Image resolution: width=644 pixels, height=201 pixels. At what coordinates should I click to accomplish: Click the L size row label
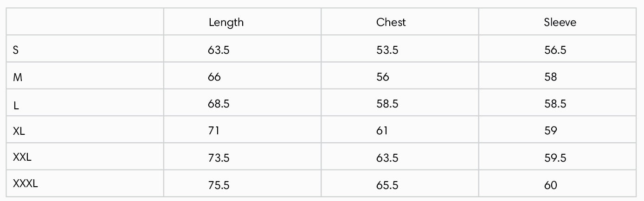pyautogui.click(x=16, y=106)
